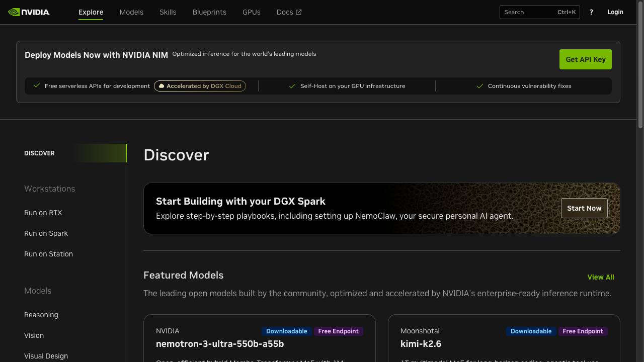The image size is (644, 362).
Task: Click the Accelerated by DGX Cloud badge
Action: [200, 86]
